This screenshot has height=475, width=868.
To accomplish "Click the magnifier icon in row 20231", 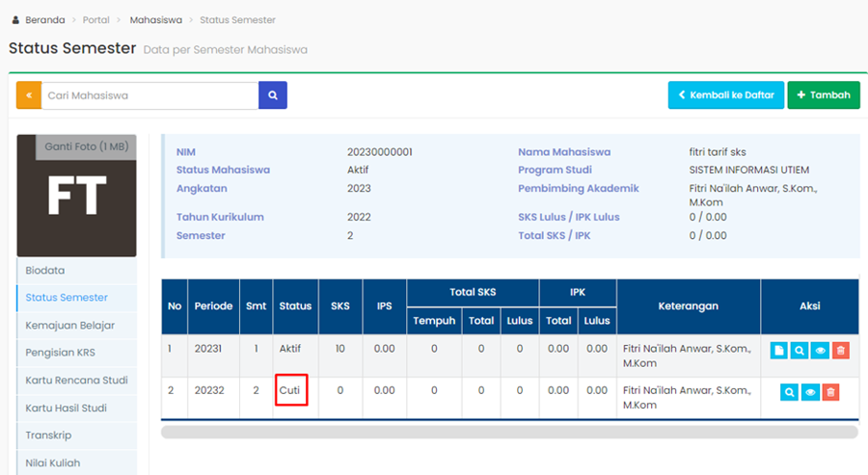I will pyautogui.click(x=800, y=351).
